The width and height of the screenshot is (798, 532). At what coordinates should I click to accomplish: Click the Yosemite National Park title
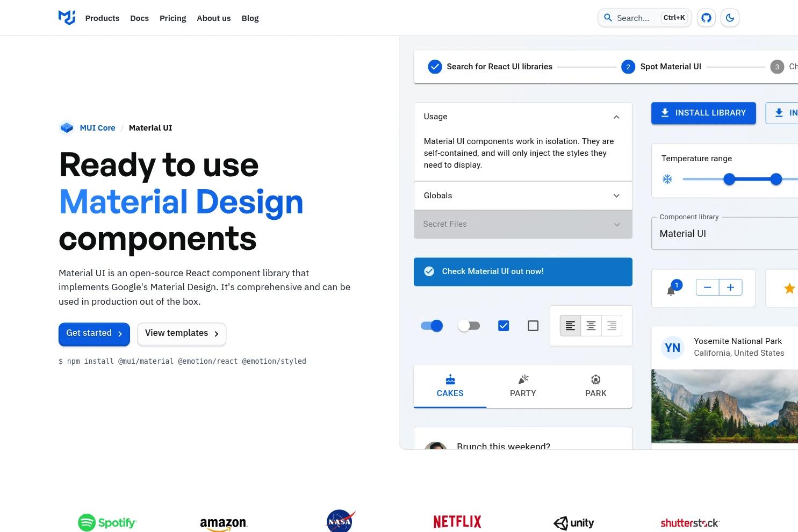(x=738, y=341)
